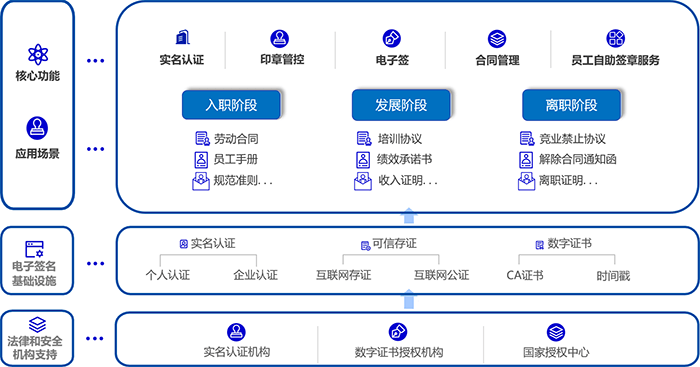The image size is (700, 367).
Task: Click the document icon beside 培训协议
Action: click(364, 138)
